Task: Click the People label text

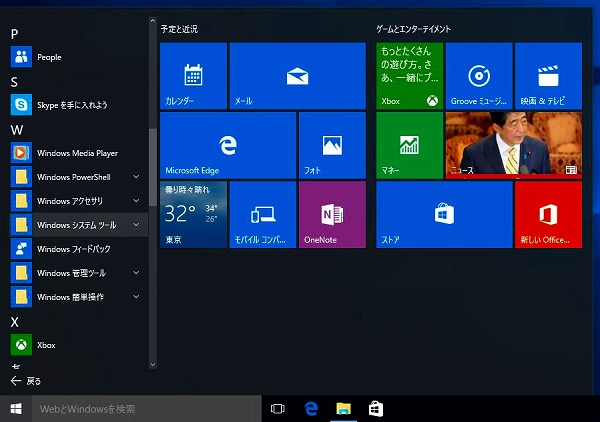Action: [x=49, y=57]
